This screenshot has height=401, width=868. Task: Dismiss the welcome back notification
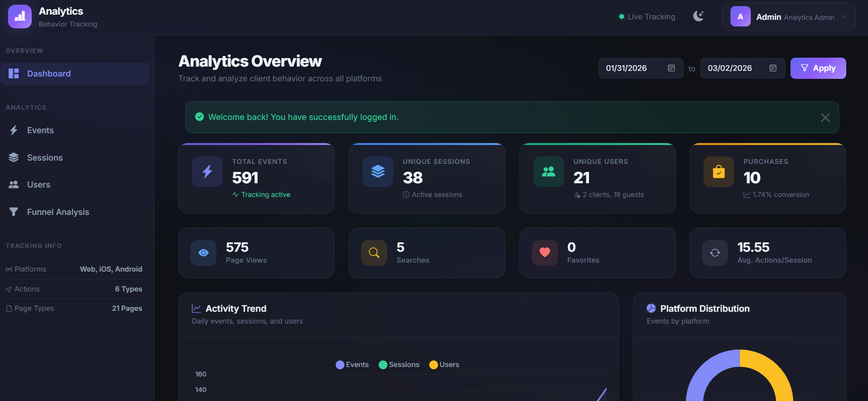click(825, 118)
